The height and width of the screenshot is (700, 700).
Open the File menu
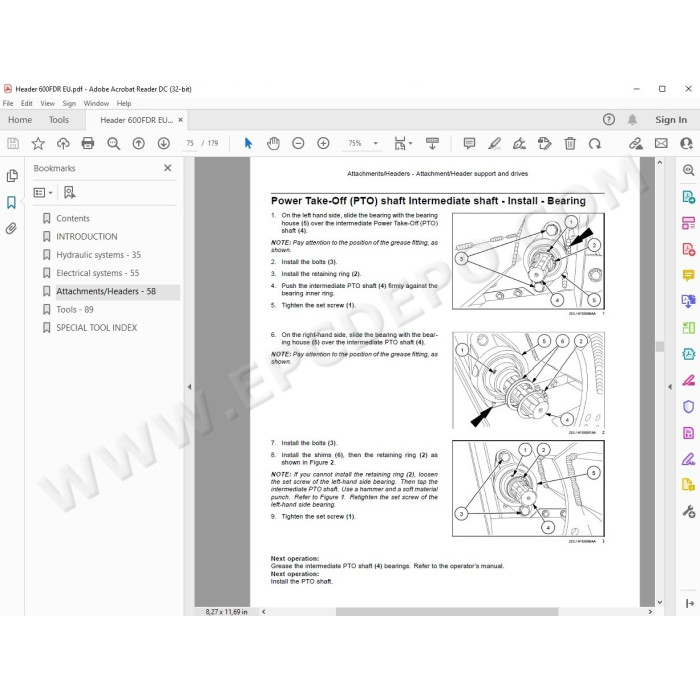[8, 103]
